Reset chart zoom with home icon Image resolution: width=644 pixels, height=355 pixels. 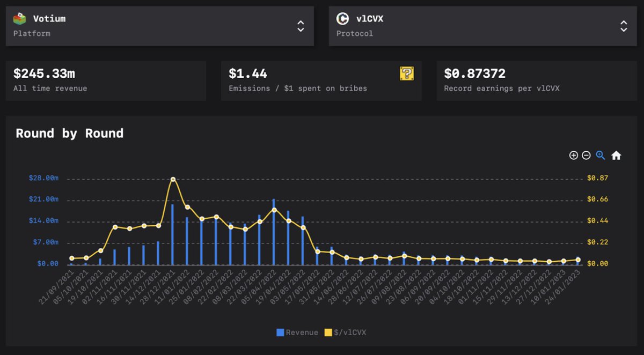[x=616, y=156]
